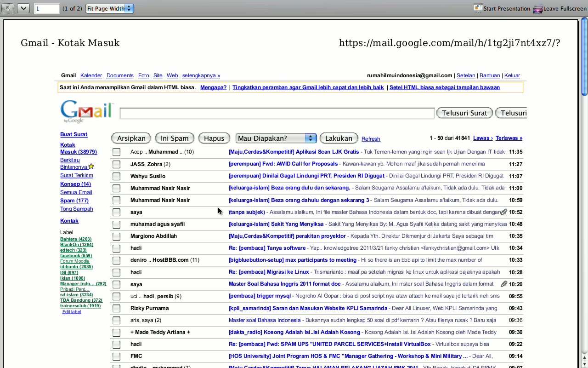Open Web in top navigation
This screenshot has height=368, width=588.
(172, 75)
